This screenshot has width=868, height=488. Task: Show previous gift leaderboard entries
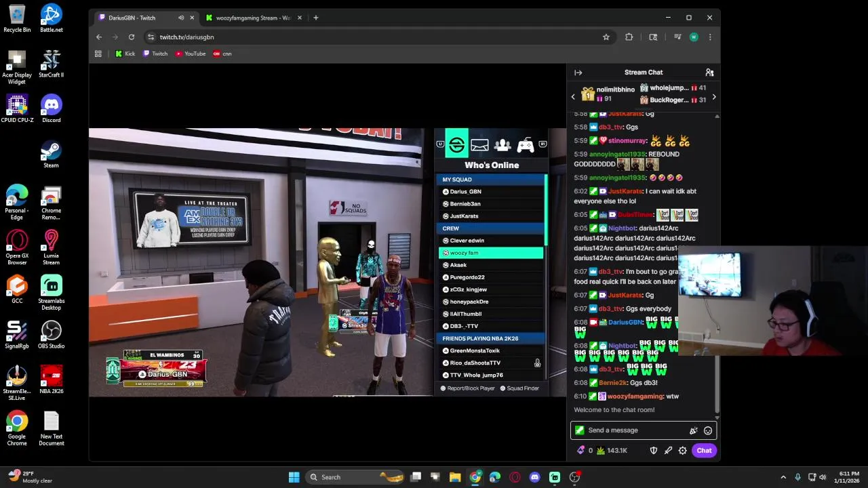tap(573, 97)
